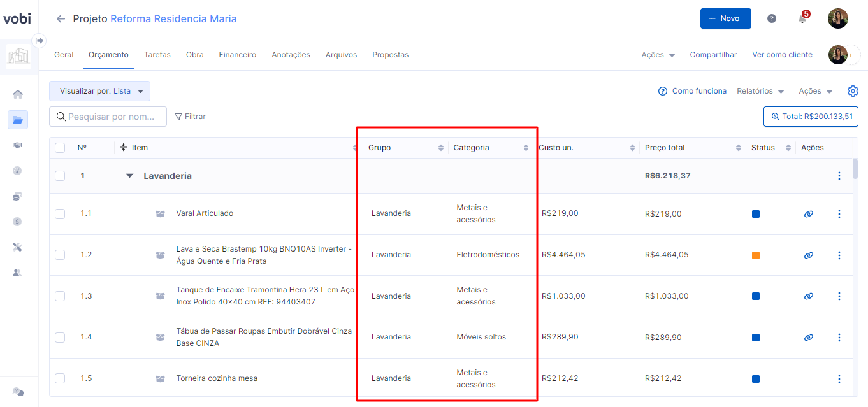Switch to the Financeiro tab
This screenshot has height=407, width=868.
(238, 55)
